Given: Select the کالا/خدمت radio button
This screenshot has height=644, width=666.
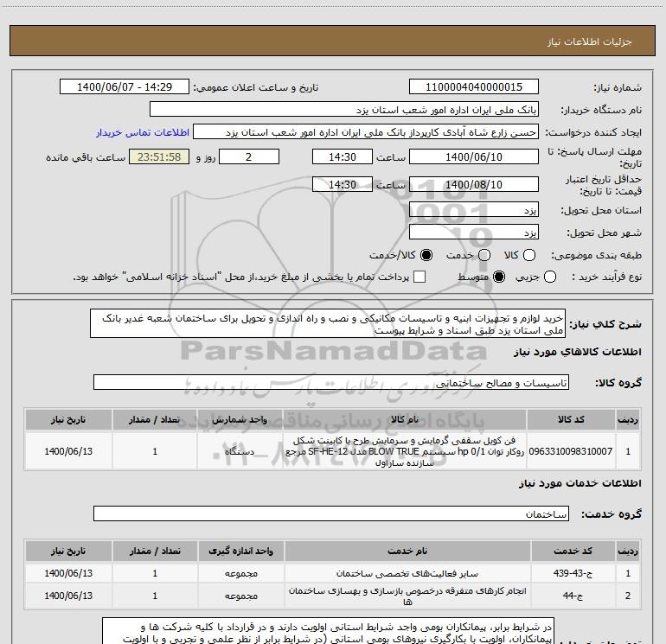Looking at the screenshot, I should pos(426,255).
